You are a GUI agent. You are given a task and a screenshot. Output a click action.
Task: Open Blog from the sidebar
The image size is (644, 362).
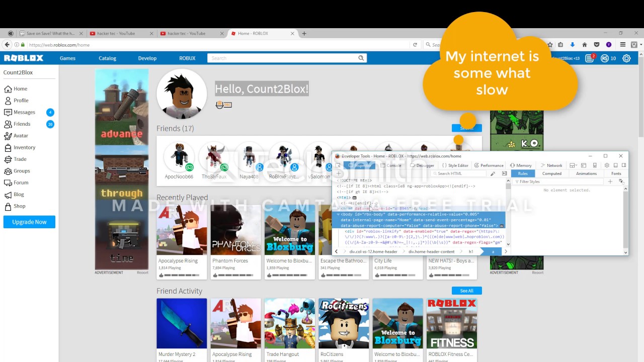[x=14, y=194]
